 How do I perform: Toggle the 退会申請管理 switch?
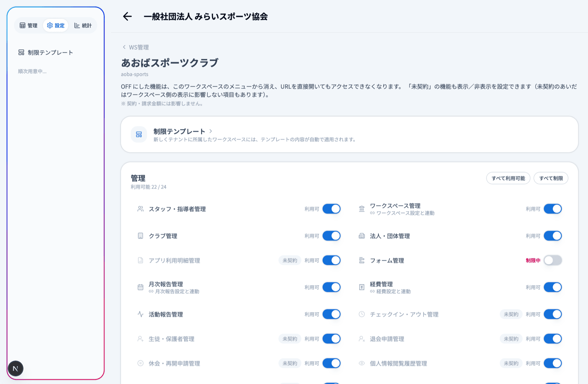553,339
